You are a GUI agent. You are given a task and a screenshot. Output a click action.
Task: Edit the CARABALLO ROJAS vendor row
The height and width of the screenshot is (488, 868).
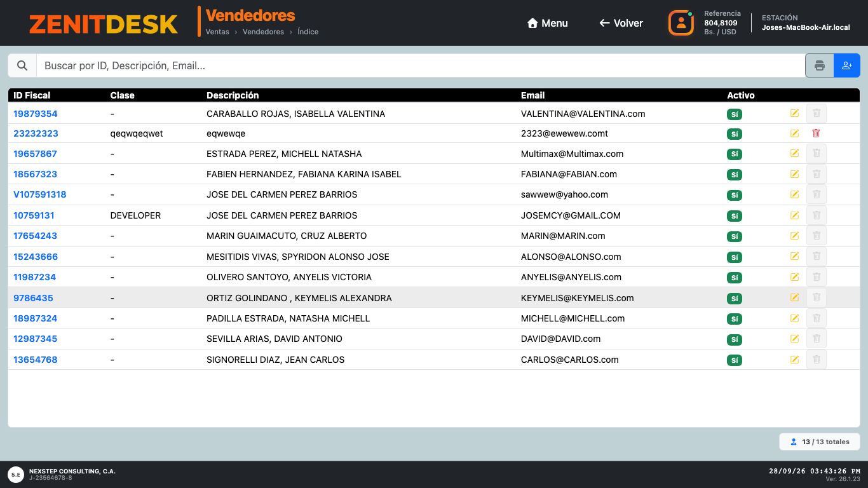click(x=794, y=113)
